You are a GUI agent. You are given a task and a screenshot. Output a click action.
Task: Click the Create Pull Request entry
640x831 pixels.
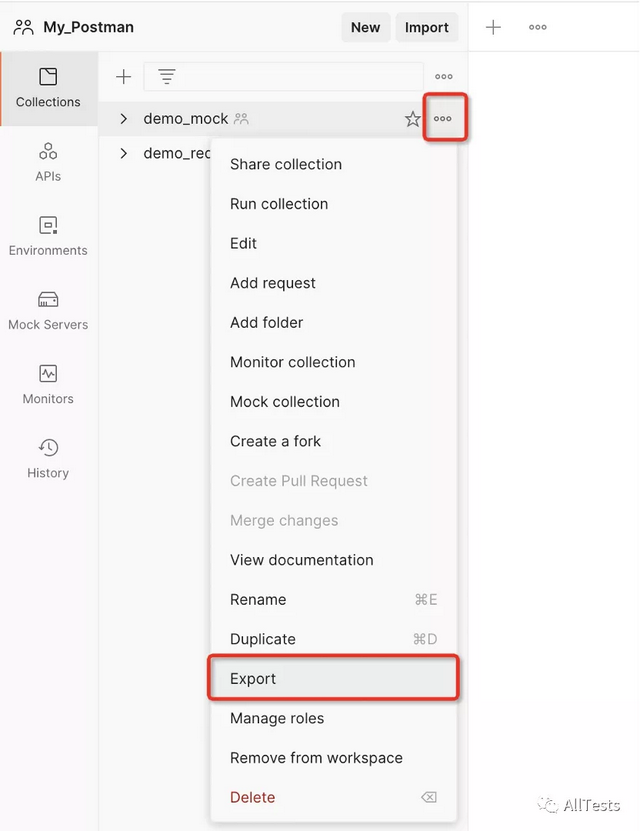[334, 481]
